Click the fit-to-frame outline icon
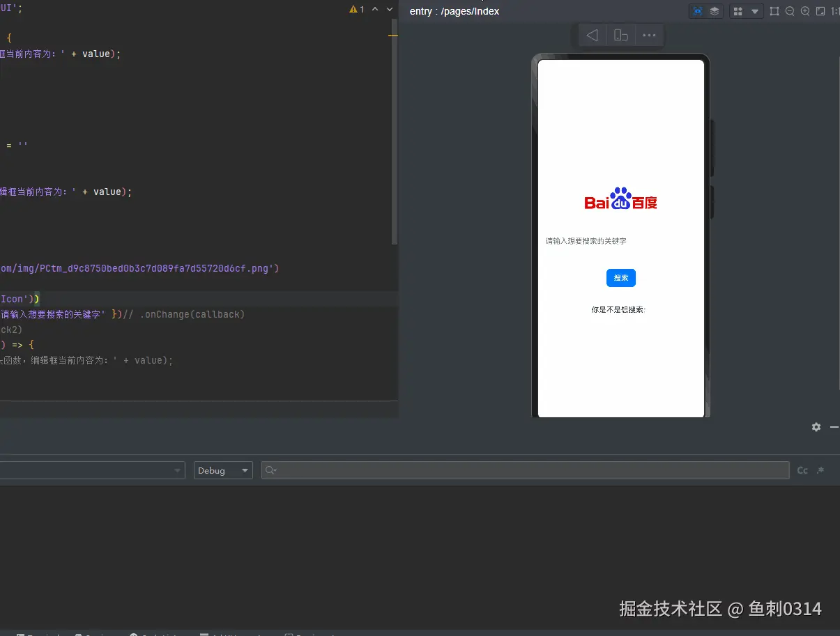Image resolution: width=840 pixels, height=636 pixels. pyautogui.click(x=774, y=11)
